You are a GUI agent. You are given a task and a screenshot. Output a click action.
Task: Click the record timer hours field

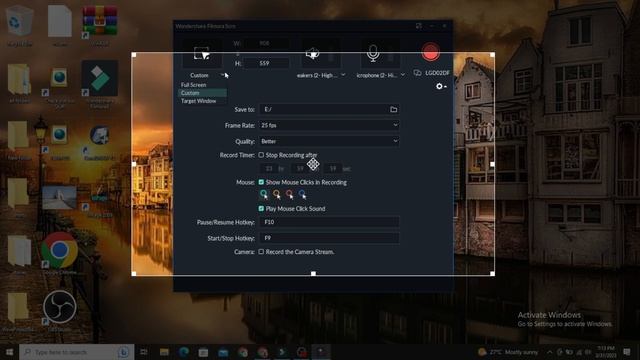[x=269, y=168]
